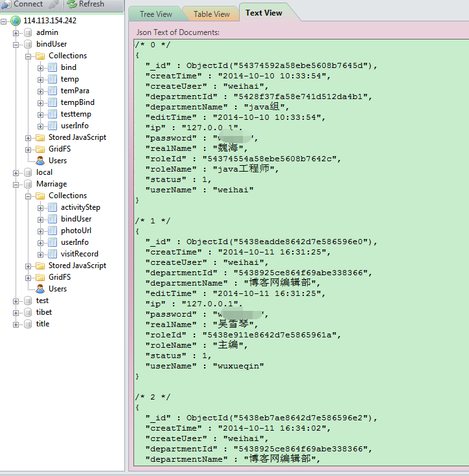The height and width of the screenshot is (476, 469).
Task: Click the Collections folder icon under bindUser database
Action: point(40,56)
